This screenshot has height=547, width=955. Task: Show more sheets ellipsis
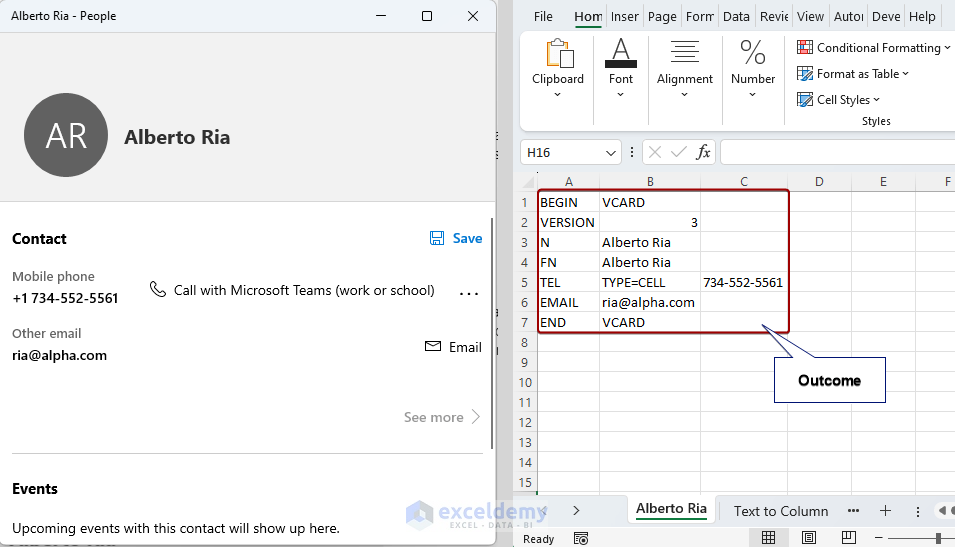853,511
